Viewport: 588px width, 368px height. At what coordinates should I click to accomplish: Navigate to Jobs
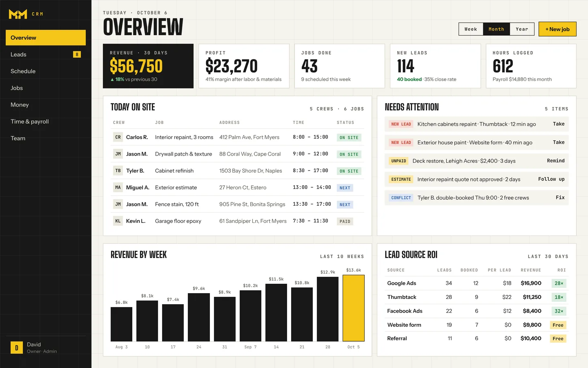[46, 88]
